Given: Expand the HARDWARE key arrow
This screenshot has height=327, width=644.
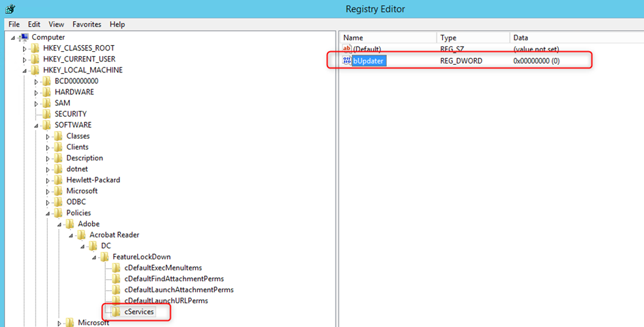Looking at the screenshot, I should click(x=37, y=92).
